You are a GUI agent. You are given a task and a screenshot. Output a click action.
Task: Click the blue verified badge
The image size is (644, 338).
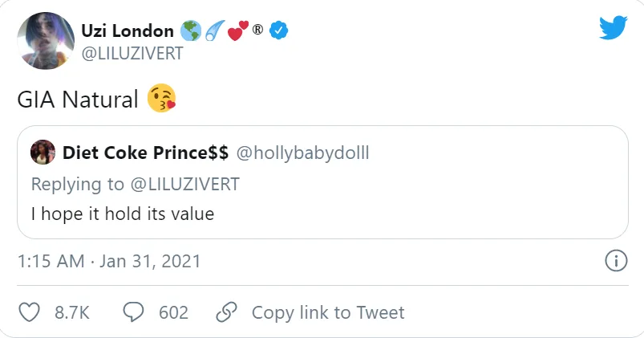click(280, 31)
